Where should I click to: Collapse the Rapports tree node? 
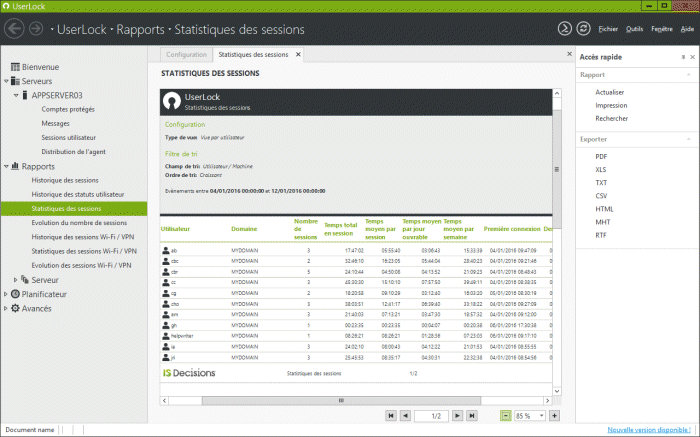[6, 166]
